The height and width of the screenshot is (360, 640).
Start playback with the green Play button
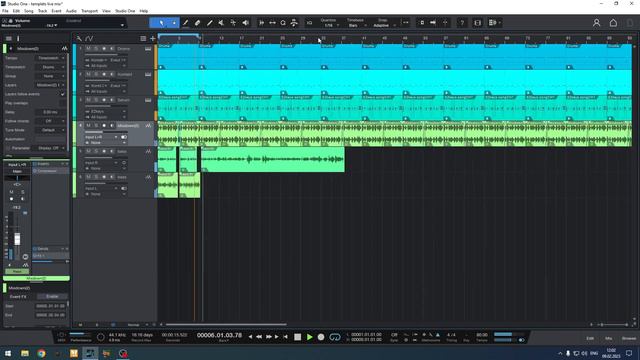pos(309,337)
